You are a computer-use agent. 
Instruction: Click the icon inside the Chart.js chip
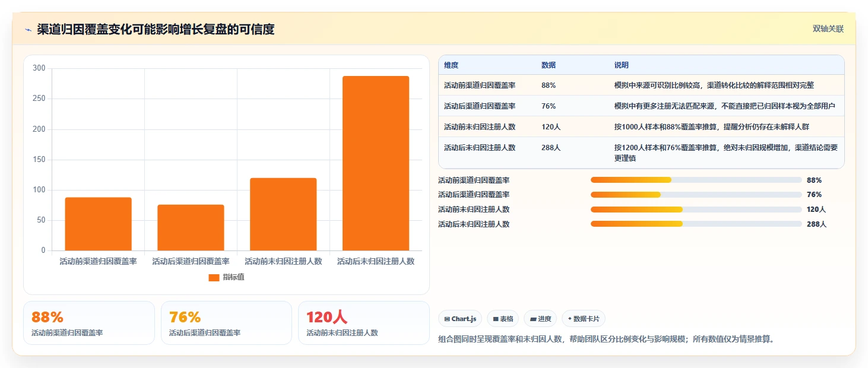(447, 319)
